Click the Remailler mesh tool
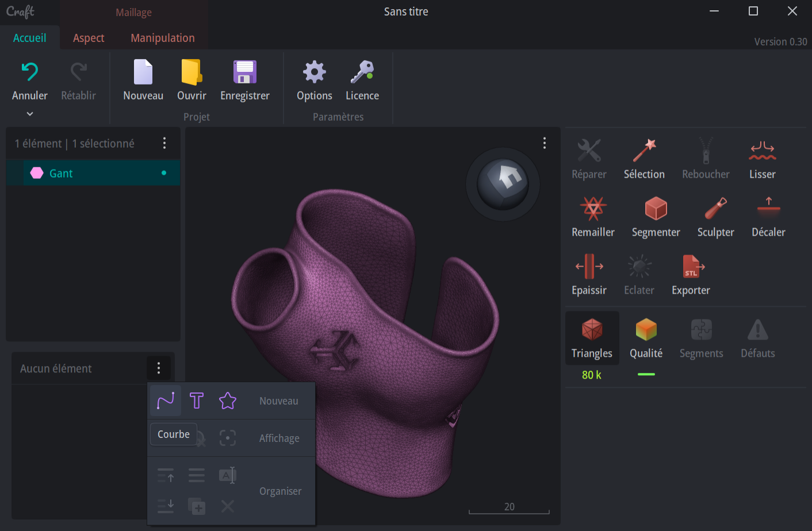Viewport: 812px width, 531px height. (593, 217)
